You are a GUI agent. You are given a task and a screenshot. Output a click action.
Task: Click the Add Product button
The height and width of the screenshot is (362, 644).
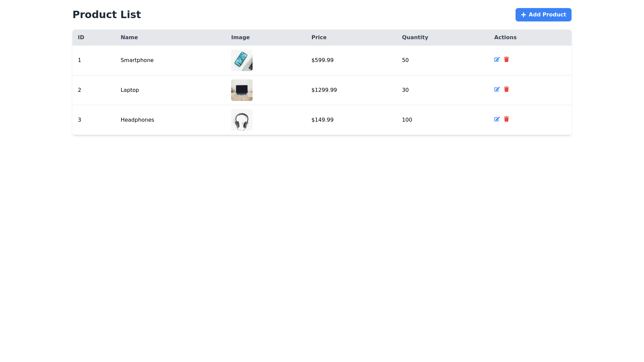(543, 15)
